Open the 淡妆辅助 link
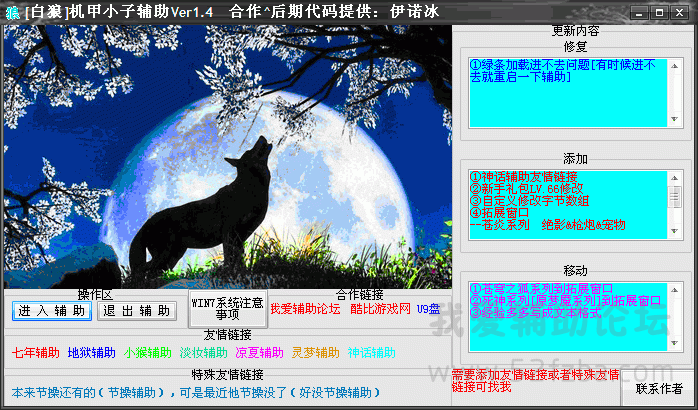Image resolution: width=698 pixels, height=410 pixels. tap(203, 352)
